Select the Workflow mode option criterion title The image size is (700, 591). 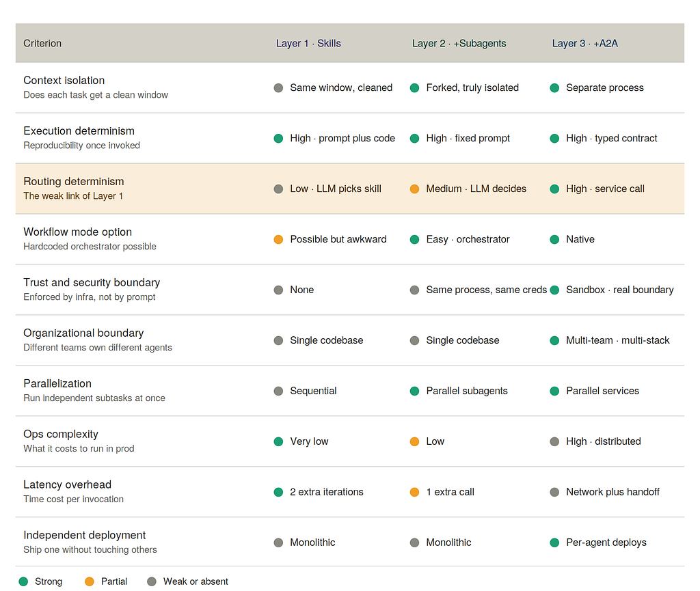(78, 232)
